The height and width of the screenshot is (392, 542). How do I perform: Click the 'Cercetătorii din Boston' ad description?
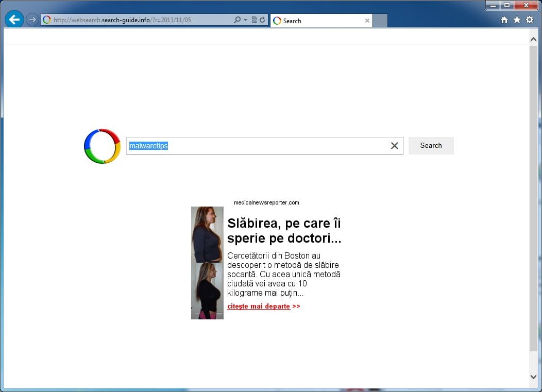(284, 274)
